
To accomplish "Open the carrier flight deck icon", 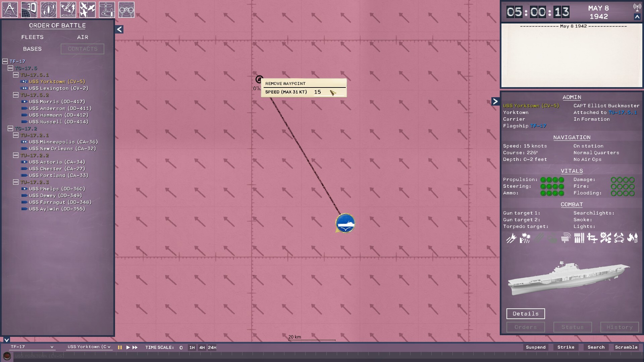I will [107, 10].
